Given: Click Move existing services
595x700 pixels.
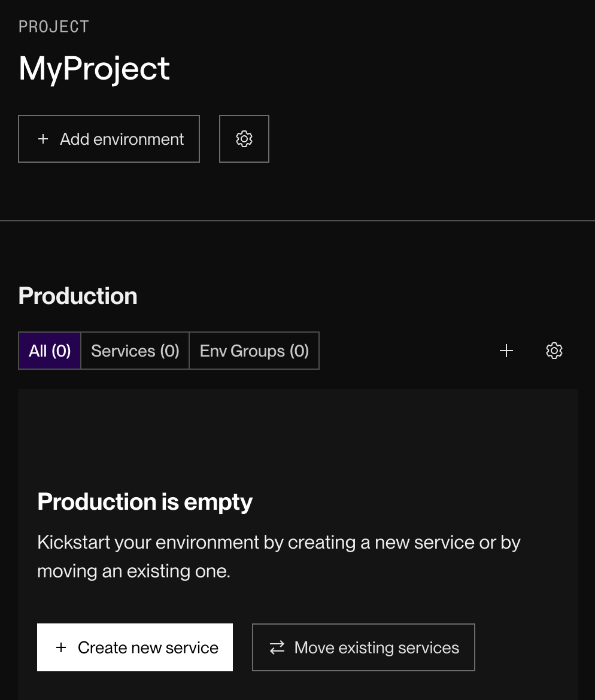Looking at the screenshot, I should [363, 647].
